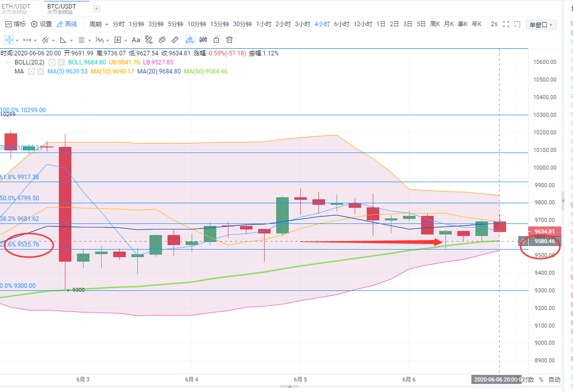Add a new symbol tab with plus

[x=97, y=9]
